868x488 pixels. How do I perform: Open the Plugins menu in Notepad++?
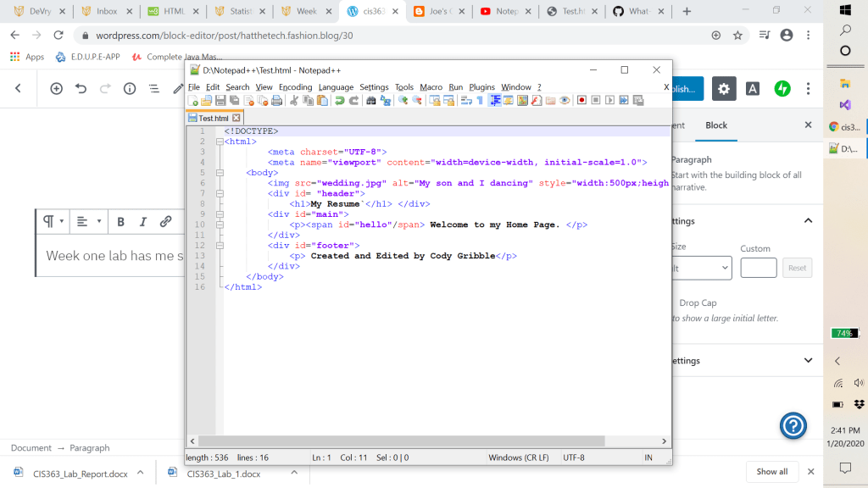click(481, 87)
